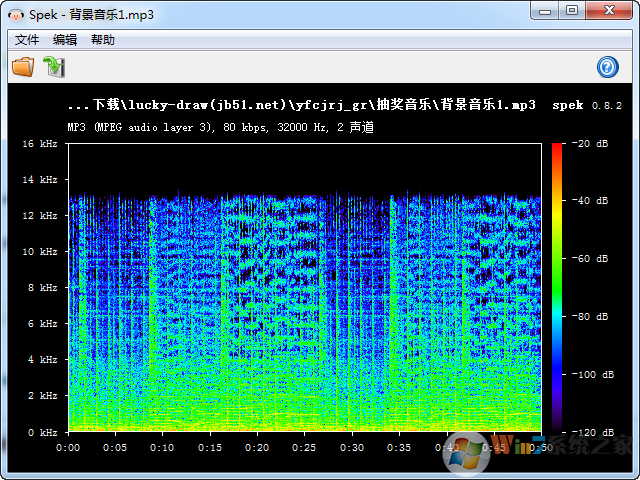Viewport: 640px width, 480px height.
Task: Click the 0:35 time label
Action: tap(399, 448)
